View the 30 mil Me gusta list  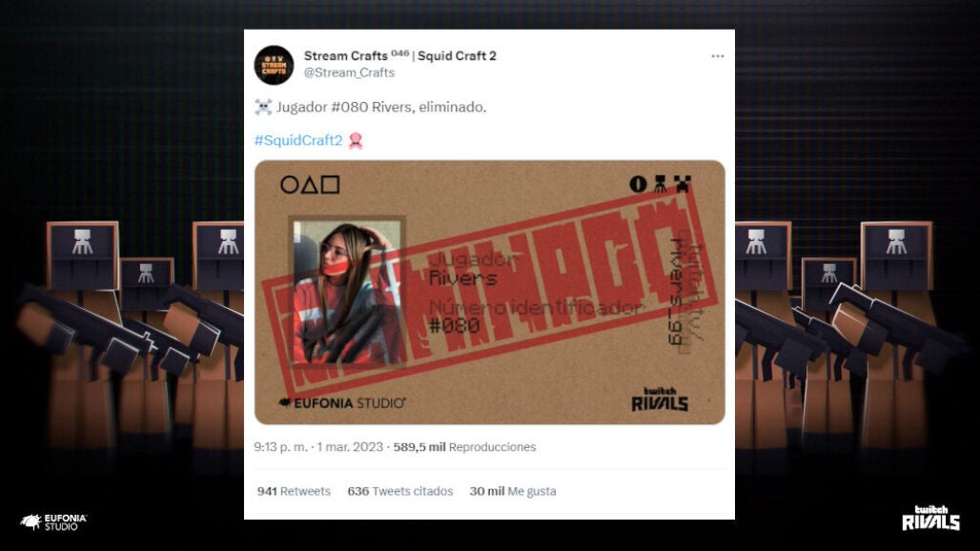coord(513,491)
